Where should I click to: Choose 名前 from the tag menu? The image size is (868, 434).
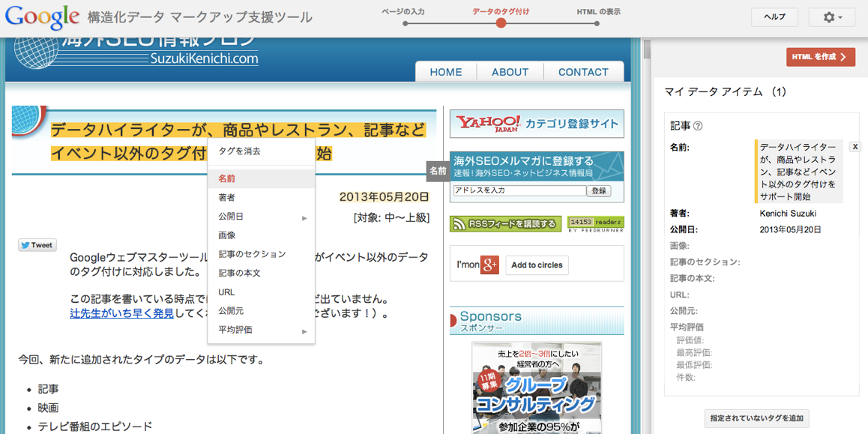coord(262,179)
